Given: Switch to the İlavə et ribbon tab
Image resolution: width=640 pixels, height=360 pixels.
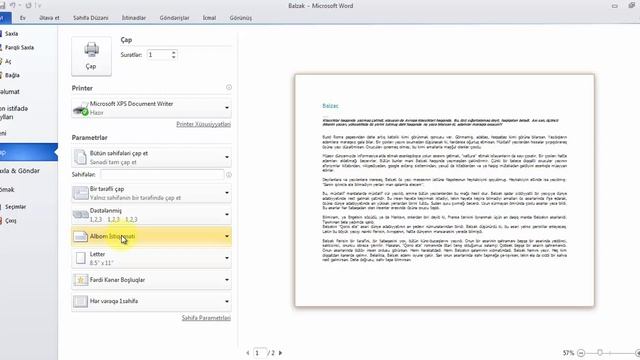Looking at the screenshot, I should click(x=49, y=18).
